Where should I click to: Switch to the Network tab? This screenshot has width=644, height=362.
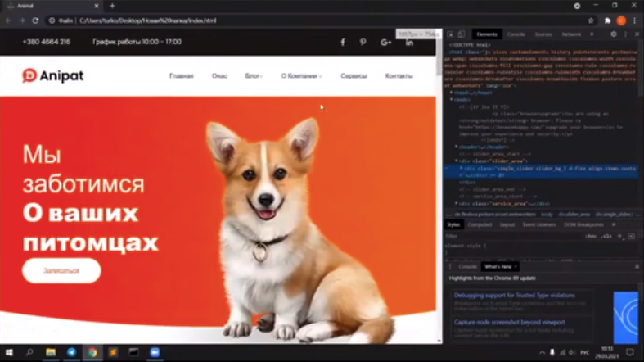[571, 34]
